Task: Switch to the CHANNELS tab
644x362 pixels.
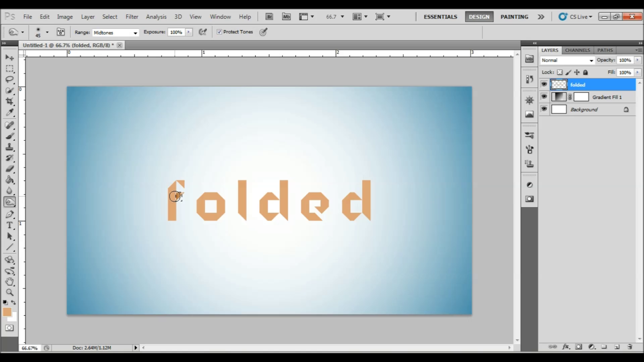Action: click(577, 50)
